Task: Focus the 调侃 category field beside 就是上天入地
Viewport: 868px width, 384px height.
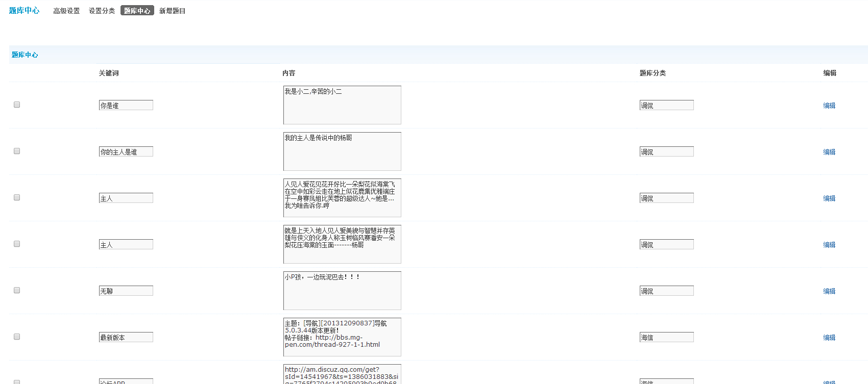Action: (667, 244)
